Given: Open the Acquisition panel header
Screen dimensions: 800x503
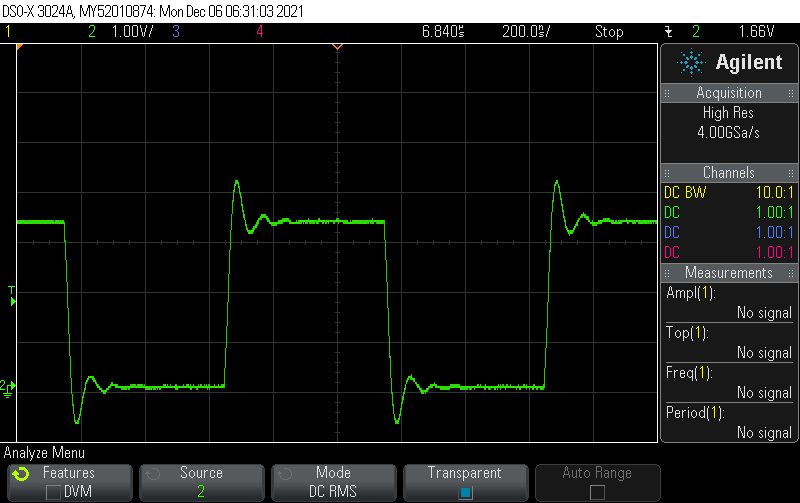Looking at the screenshot, I should 729,93.
